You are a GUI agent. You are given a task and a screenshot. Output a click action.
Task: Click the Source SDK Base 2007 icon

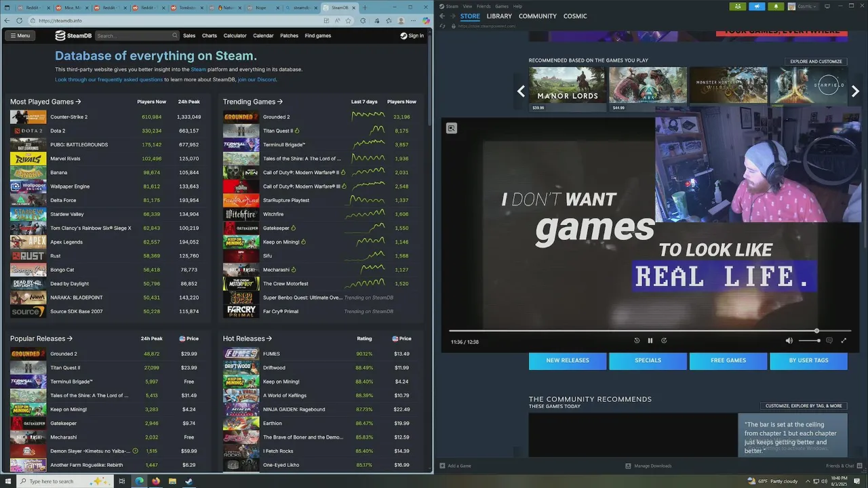[28, 311]
